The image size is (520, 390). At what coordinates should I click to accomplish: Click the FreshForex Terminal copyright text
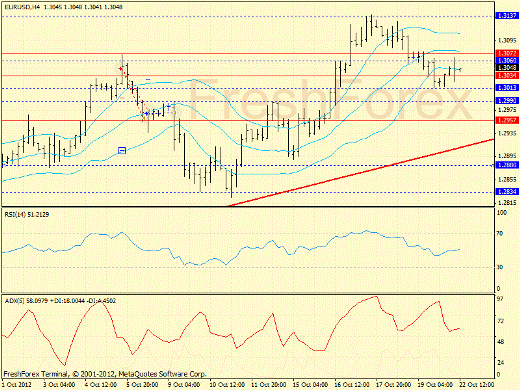[105, 374]
